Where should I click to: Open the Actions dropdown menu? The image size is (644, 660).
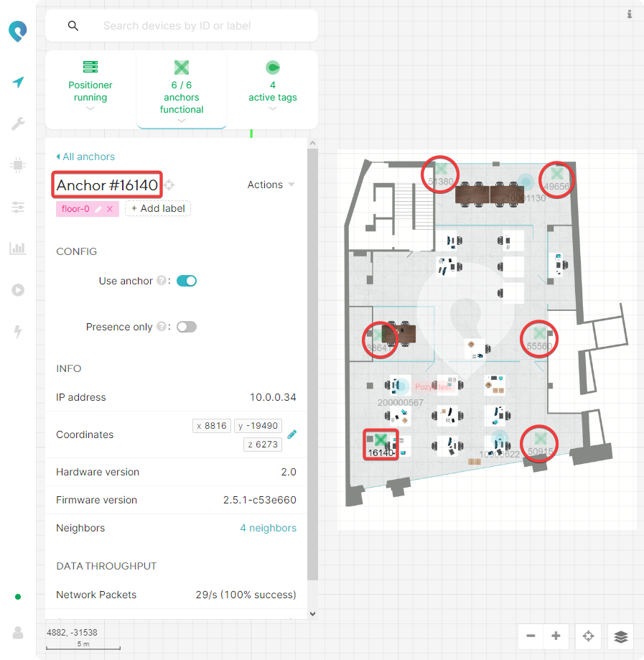271,185
